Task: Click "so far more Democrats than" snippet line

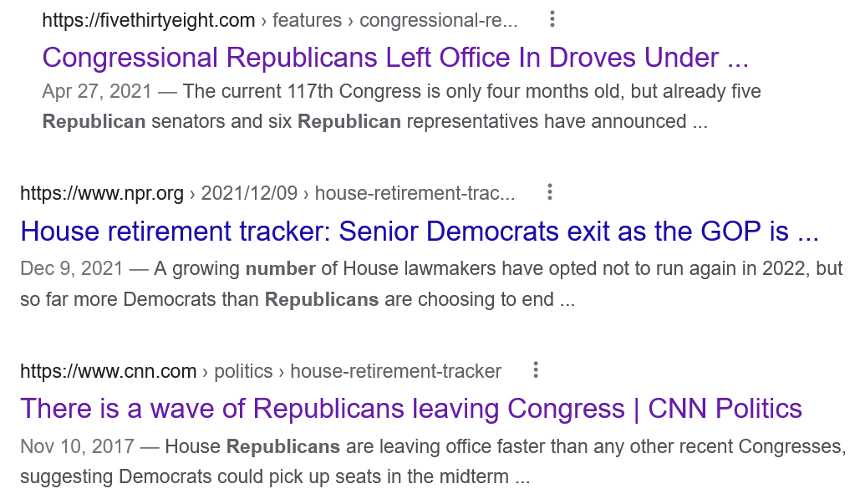Action: pyautogui.click(x=140, y=299)
